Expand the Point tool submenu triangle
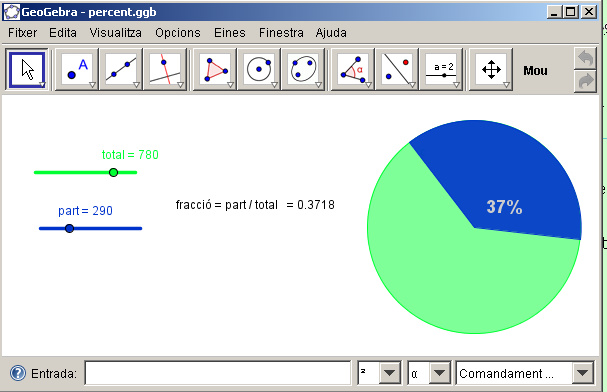607x392 pixels. tap(92, 85)
